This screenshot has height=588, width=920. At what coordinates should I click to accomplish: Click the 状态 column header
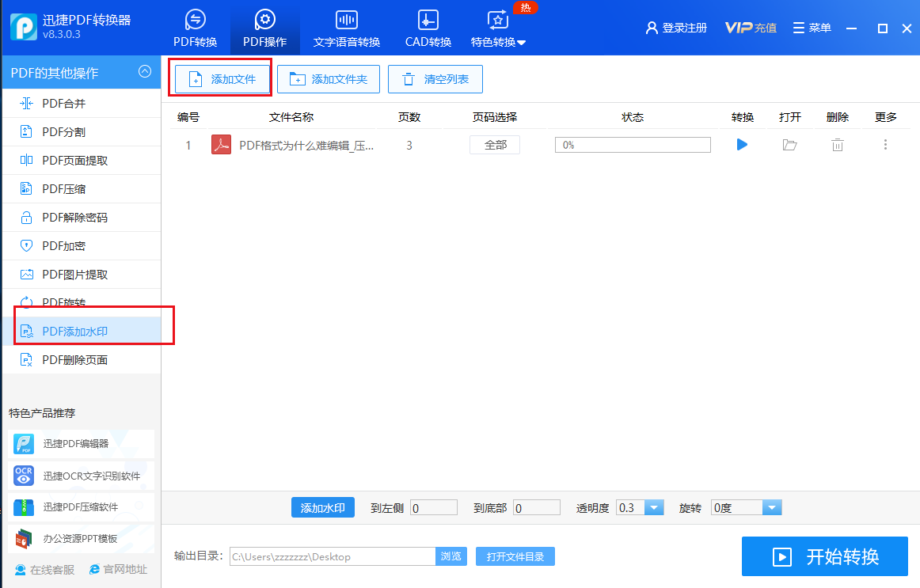tap(633, 117)
